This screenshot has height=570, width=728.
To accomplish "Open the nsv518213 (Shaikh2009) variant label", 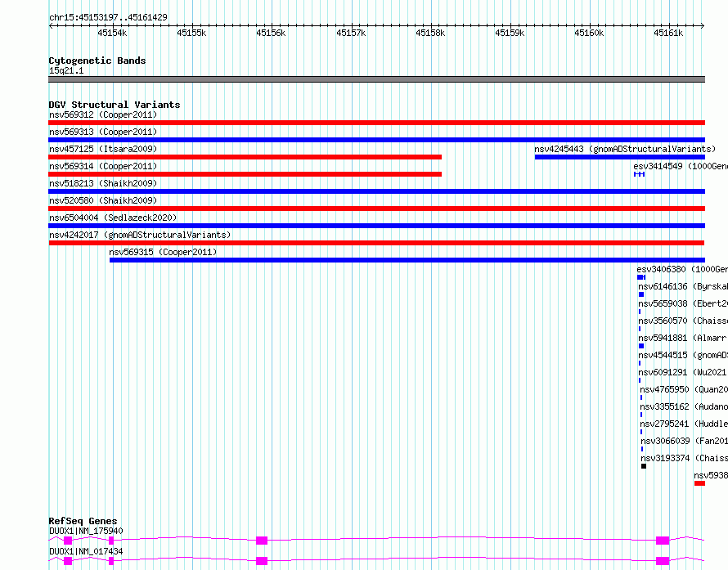I will tap(103, 183).
